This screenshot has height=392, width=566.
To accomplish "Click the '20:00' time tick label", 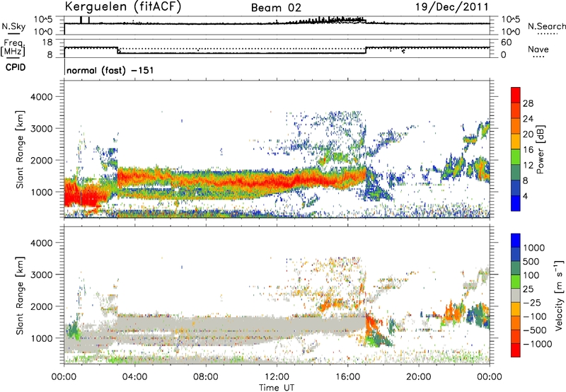I will [418, 377].
